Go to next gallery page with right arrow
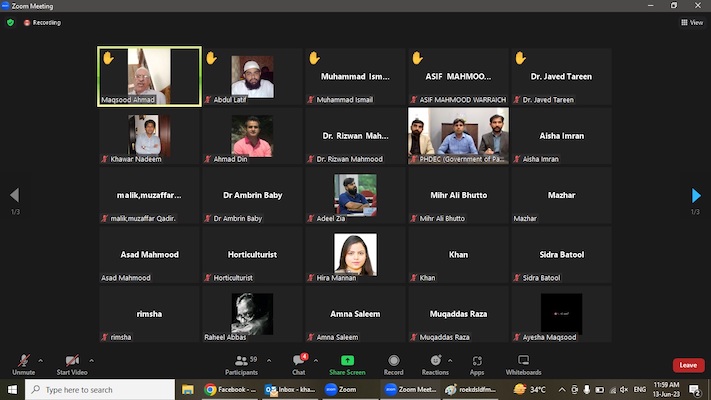This screenshot has width=711, height=400. point(696,196)
